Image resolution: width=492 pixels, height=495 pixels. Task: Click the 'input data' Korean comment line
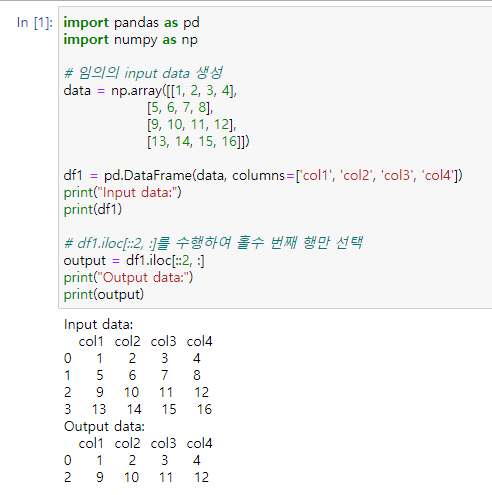[143, 73]
